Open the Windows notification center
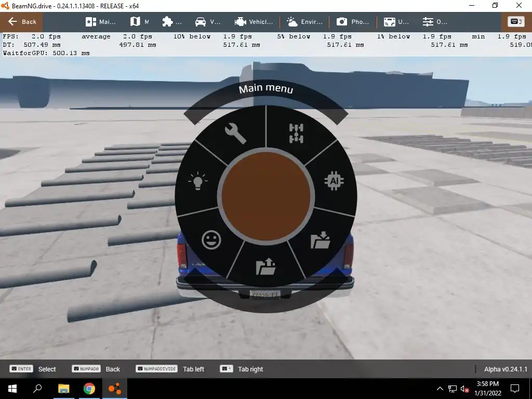The width and height of the screenshot is (532, 399). pos(515,389)
